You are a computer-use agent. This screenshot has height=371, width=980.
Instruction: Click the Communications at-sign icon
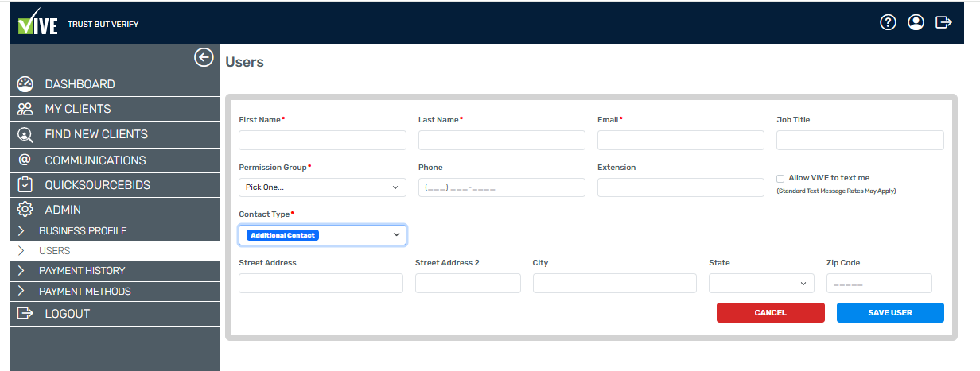click(x=25, y=160)
